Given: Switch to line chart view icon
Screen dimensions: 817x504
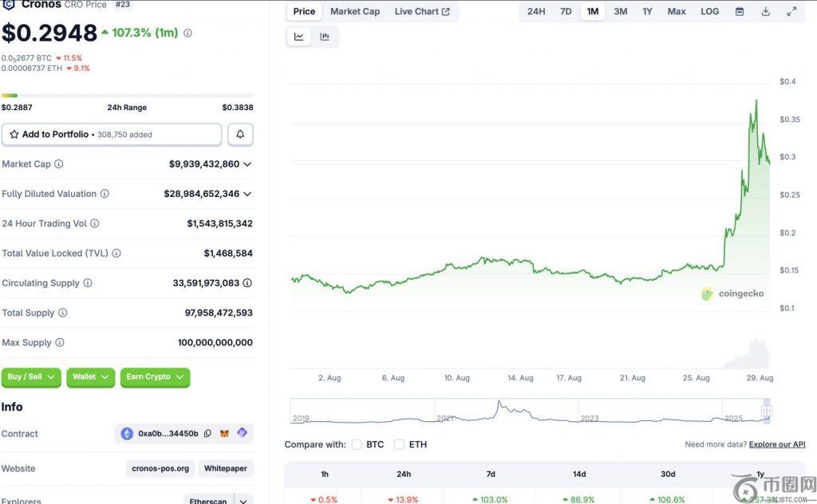Looking at the screenshot, I should tap(299, 37).
